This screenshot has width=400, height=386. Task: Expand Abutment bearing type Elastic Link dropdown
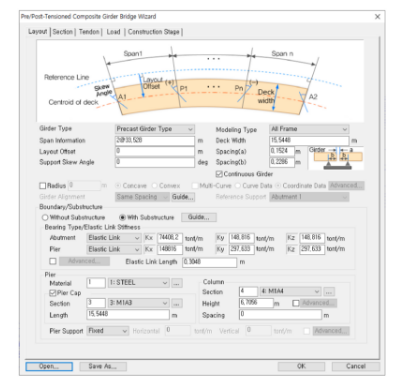click(114, 238)
